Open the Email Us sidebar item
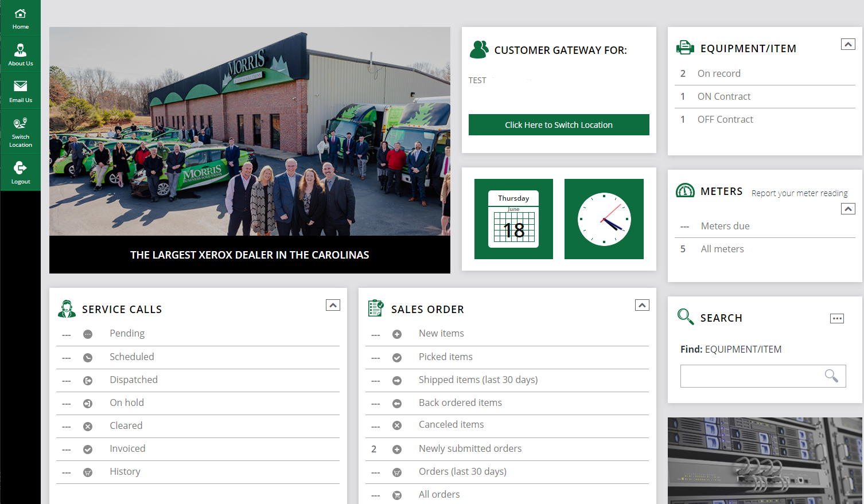Screen dimensions: 864x504 click(21, 92)
